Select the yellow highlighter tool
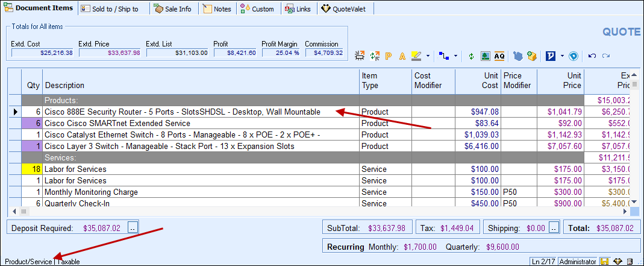The width and height of the screenshot is (644, 266). (416, 56)
